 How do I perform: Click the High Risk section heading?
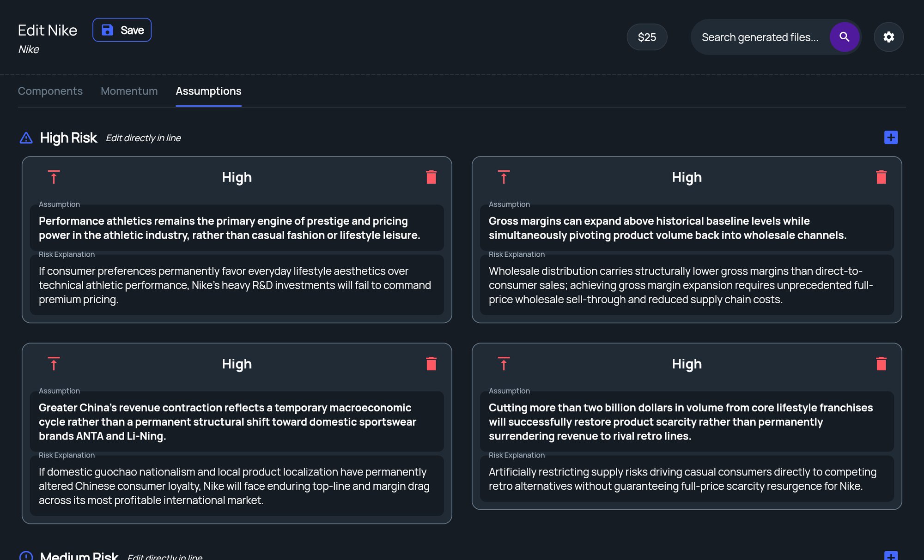(x=68, y=138)
